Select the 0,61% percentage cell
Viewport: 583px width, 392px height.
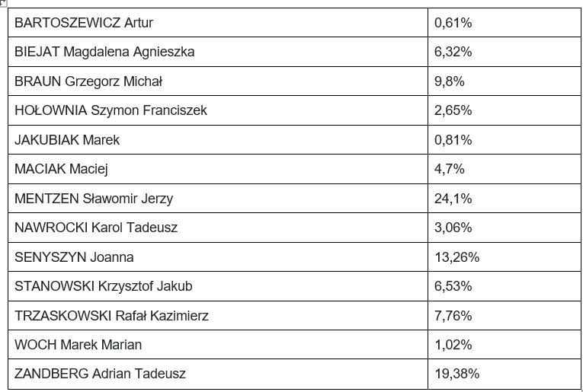[505, 23]
